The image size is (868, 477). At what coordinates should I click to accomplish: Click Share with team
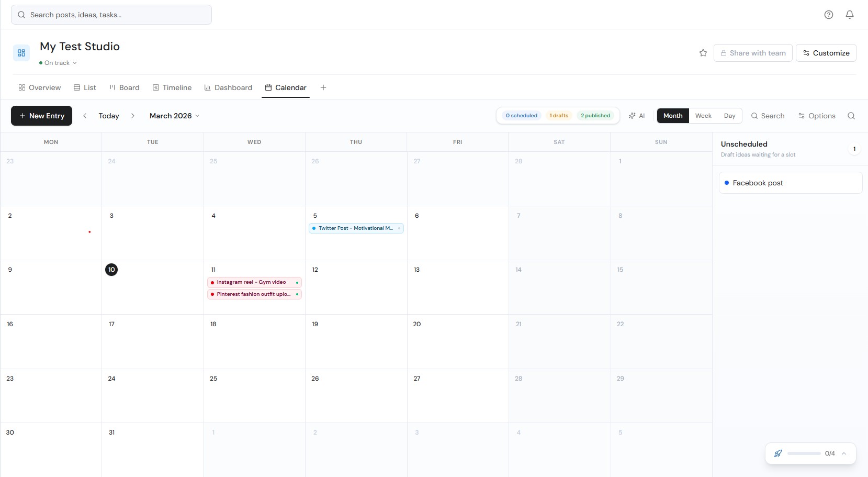pos(753,53)
